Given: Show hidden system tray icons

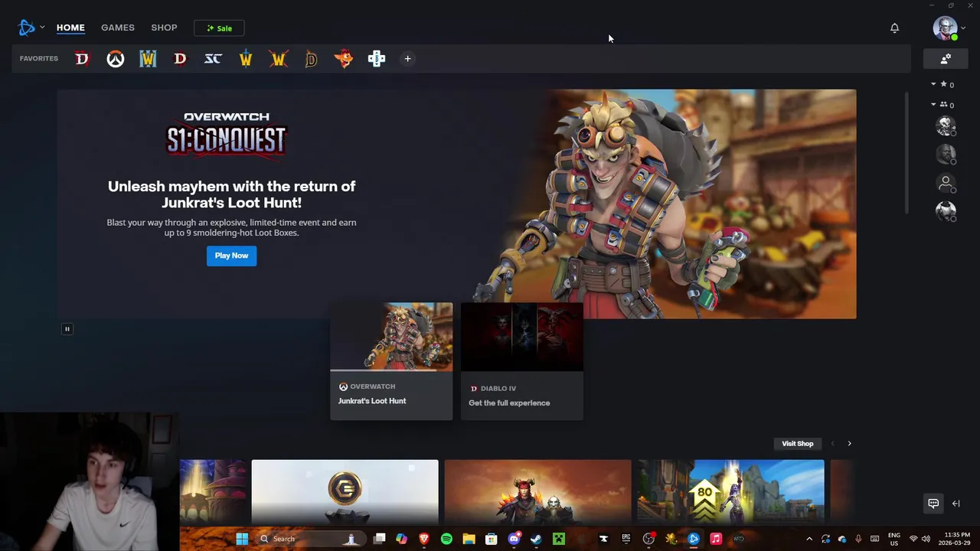Looking at the screenshot, I should pyautogui.click(x=809, y=539).
